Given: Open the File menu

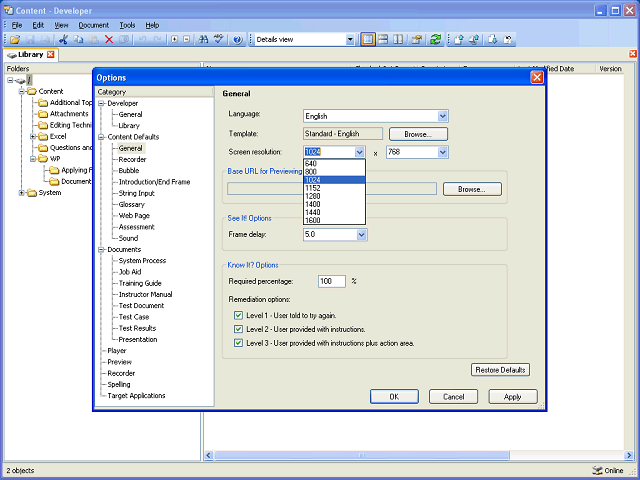Looking at the screenshot, I should coord(17,25).
